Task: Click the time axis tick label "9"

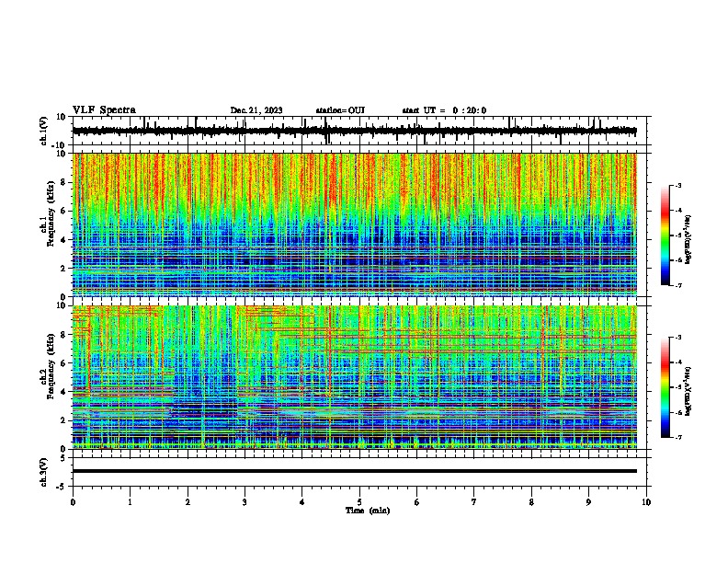Action: tap(588, 502)
